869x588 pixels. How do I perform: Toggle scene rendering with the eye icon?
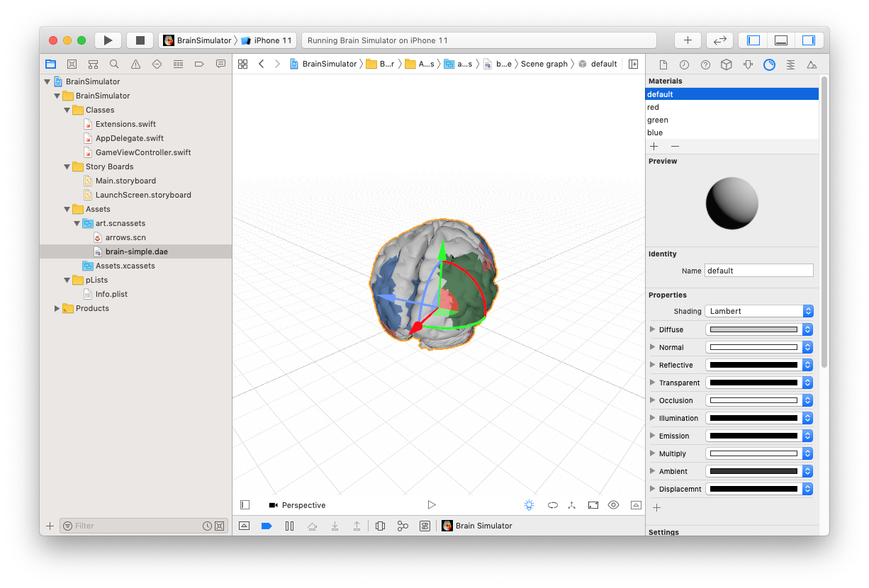(613, 504)
